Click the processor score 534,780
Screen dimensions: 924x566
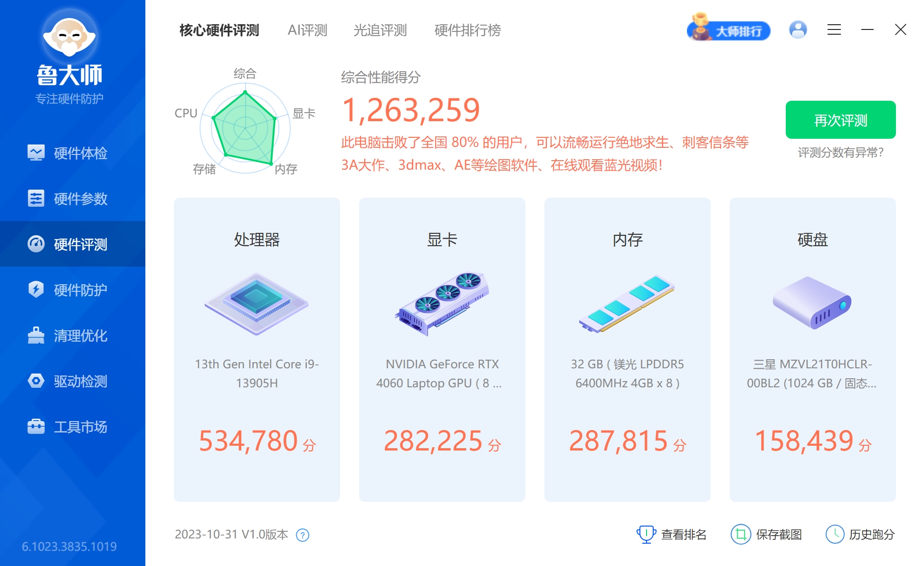click(248, 441)
